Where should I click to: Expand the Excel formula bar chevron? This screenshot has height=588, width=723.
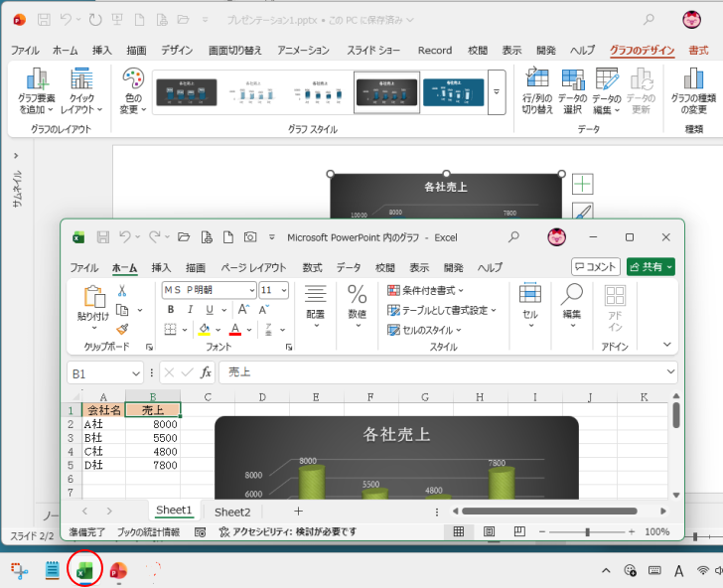[x=670, y=371]
